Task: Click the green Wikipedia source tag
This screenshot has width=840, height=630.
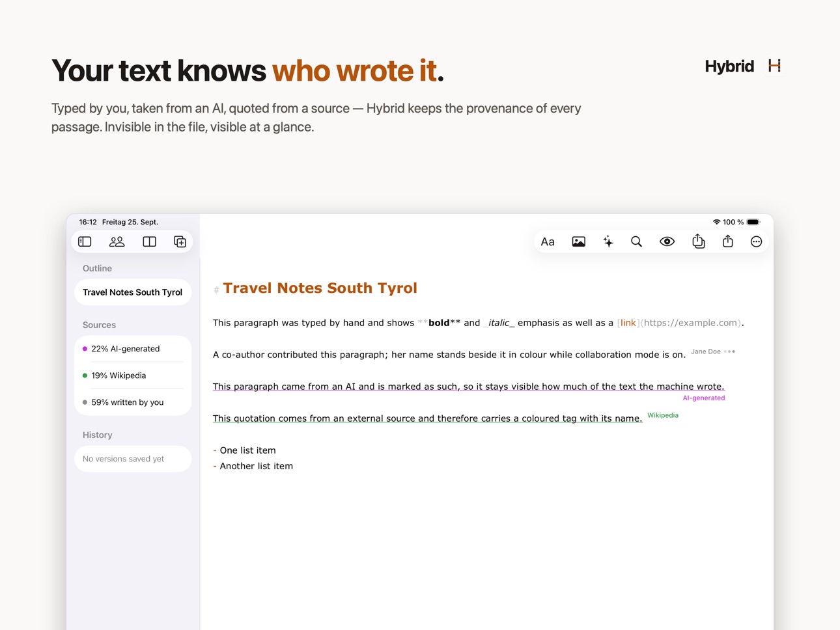Action: coord(663,415)
